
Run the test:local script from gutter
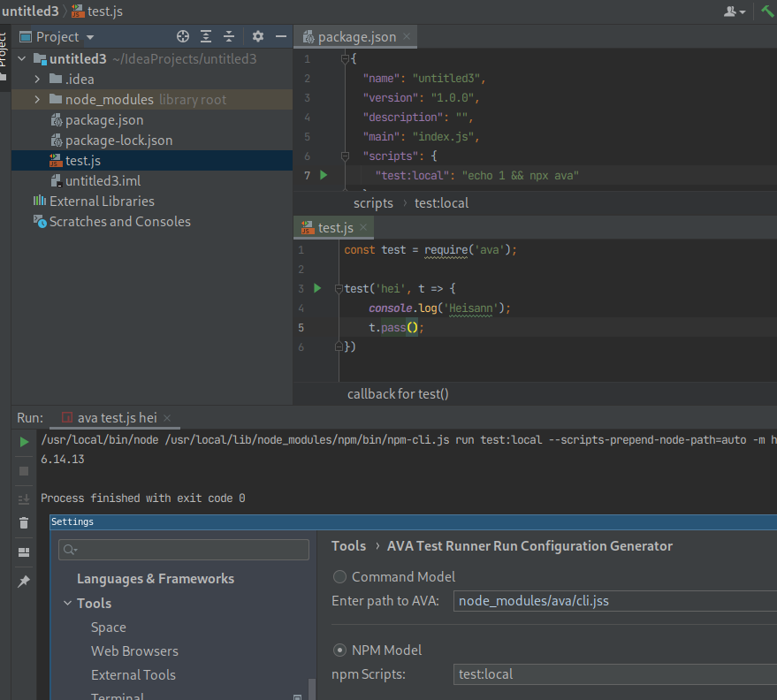pyautogui.click(x=323, y=175)
